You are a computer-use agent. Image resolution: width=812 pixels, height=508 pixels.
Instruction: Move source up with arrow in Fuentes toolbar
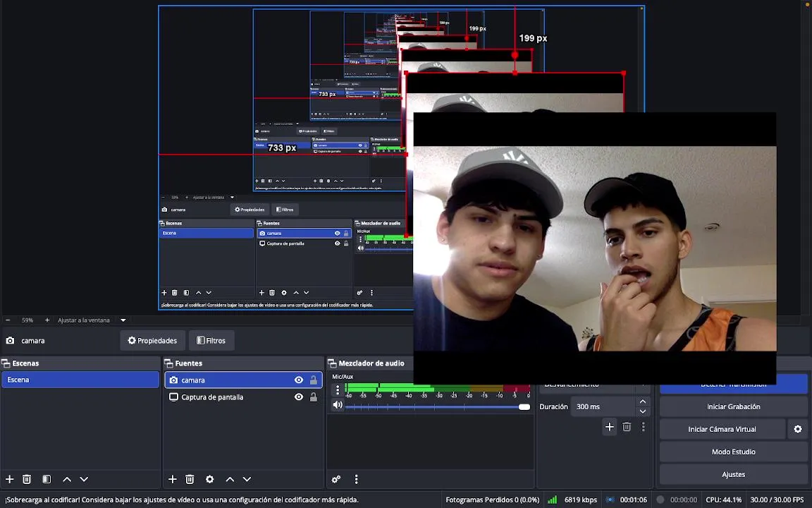click(230, 479)
